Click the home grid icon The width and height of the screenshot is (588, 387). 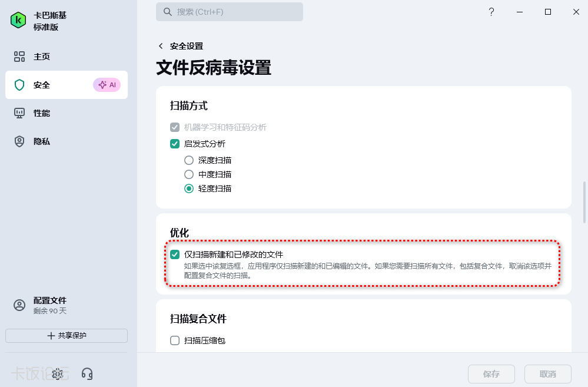(19, 57)
